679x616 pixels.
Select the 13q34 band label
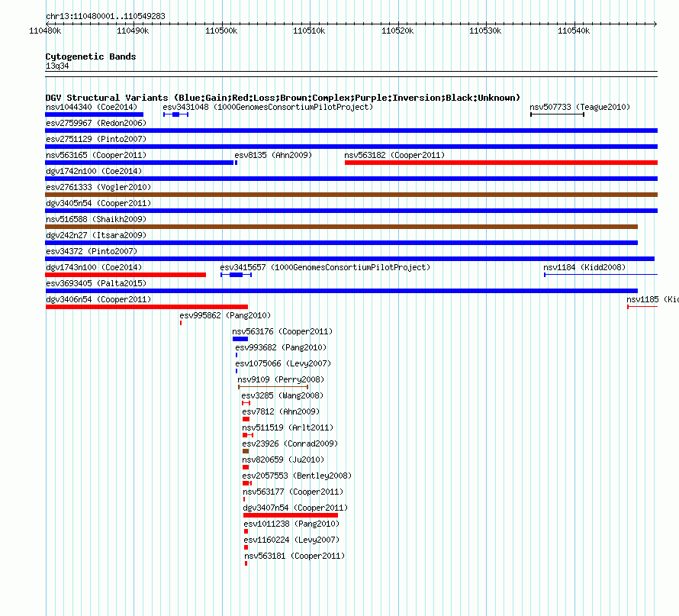[x=57, y=66]
